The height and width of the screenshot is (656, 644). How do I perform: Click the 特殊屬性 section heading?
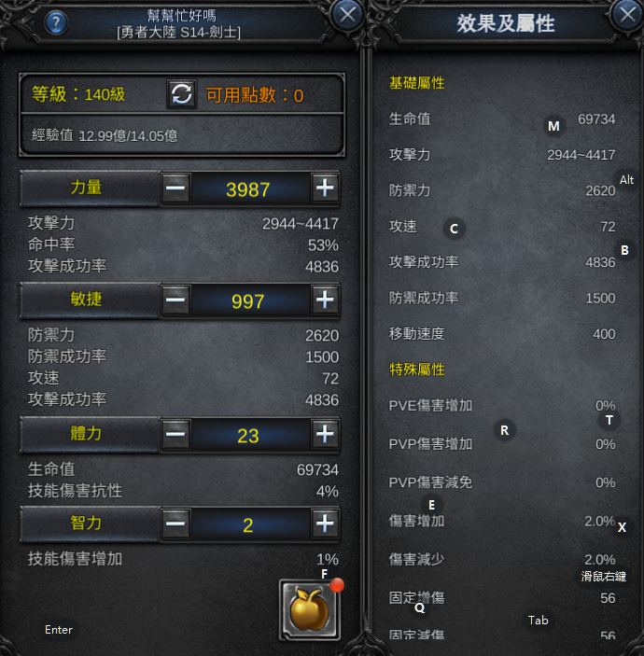(x=417, y=370)
